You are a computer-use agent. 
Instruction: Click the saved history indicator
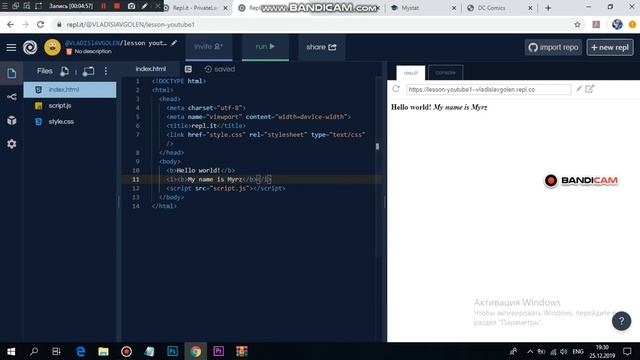pos(220,69)
